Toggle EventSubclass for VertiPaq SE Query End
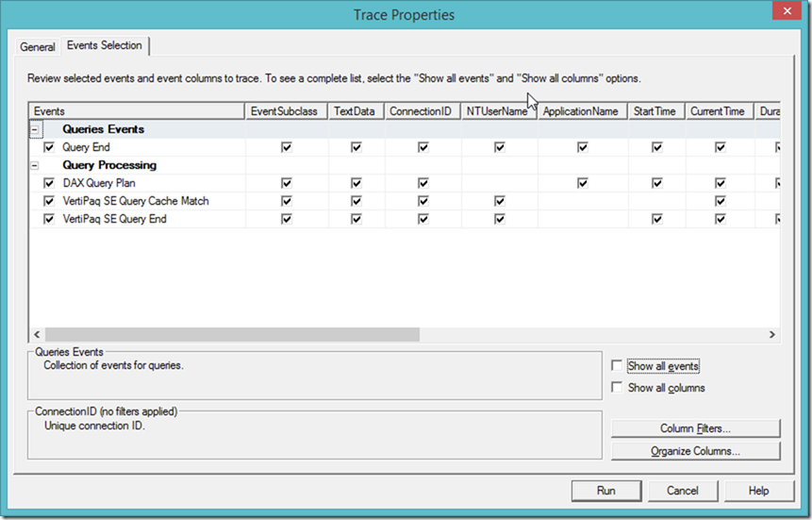812x520 pixels. coord(287,219)
